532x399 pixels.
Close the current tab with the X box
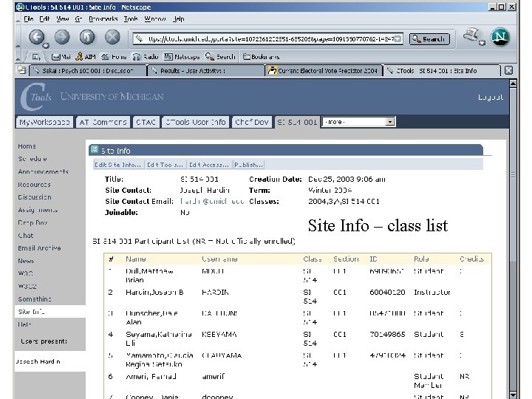(508, 70)
